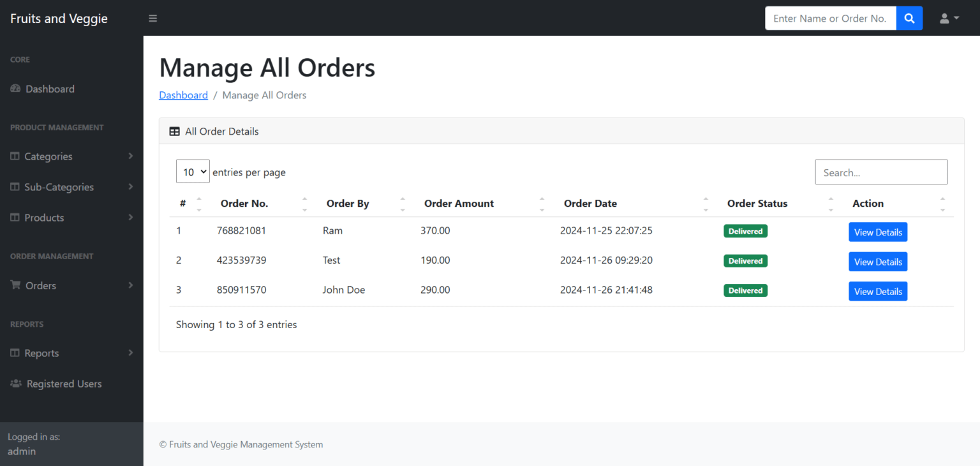Click the Orders cart icon in the sidebar
This screenshot has height=466, width=980.
pos(15,285)
